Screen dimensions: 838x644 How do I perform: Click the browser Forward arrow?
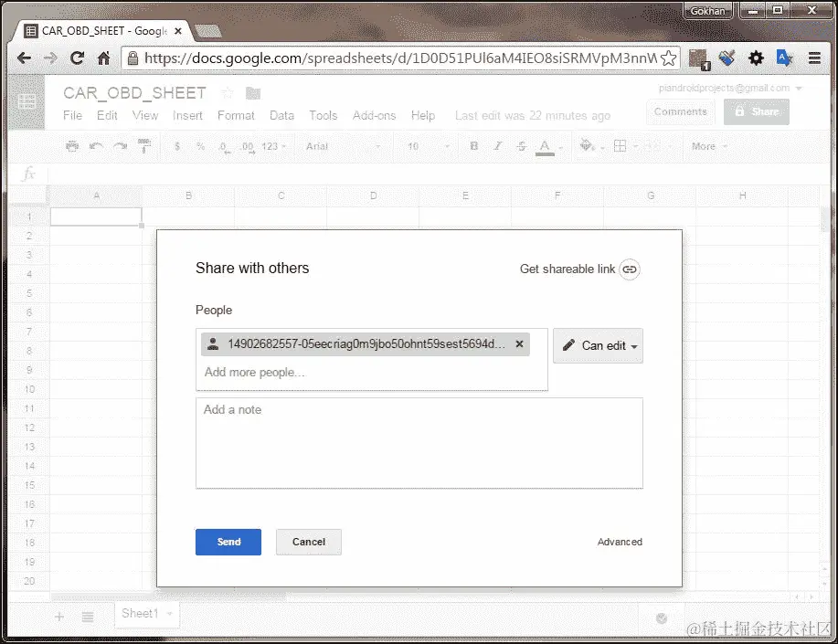(50, 58)
